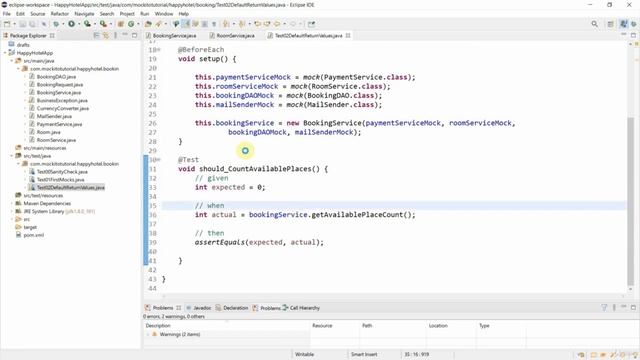The image size is (640, 360).
Task: Switch to the Javadoc tab
Action: tap(199, 308)
